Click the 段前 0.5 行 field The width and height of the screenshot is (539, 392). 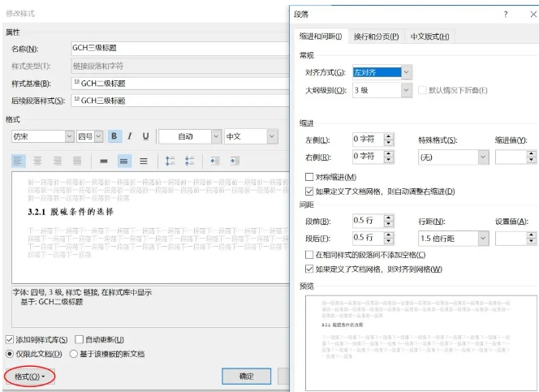coord(369,221)
